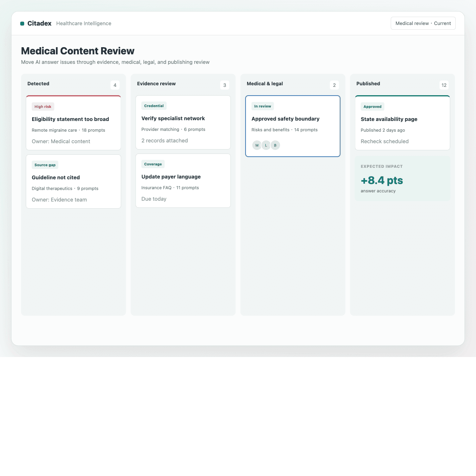Open the State availability page card
The image size is (476, 476).
[403, 123]
